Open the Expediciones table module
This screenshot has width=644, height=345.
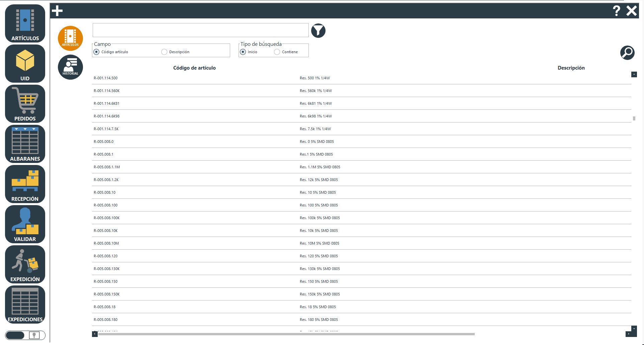[25, 305]
